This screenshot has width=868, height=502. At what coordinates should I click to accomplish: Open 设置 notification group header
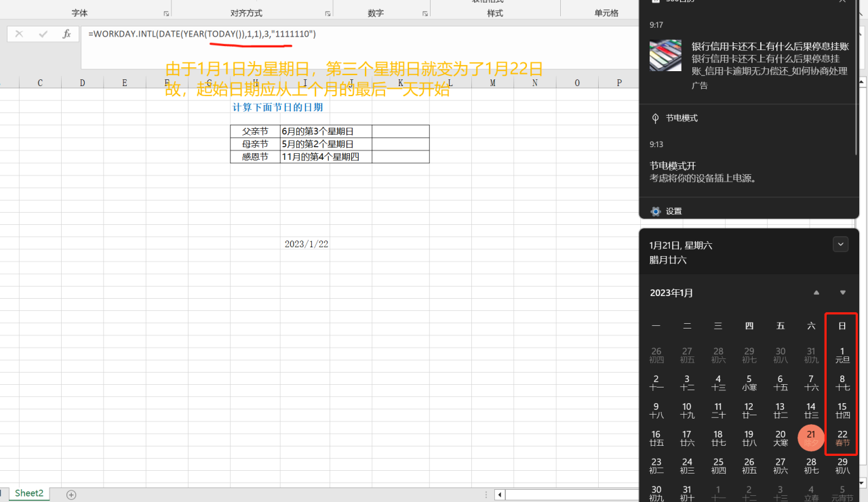673,211
